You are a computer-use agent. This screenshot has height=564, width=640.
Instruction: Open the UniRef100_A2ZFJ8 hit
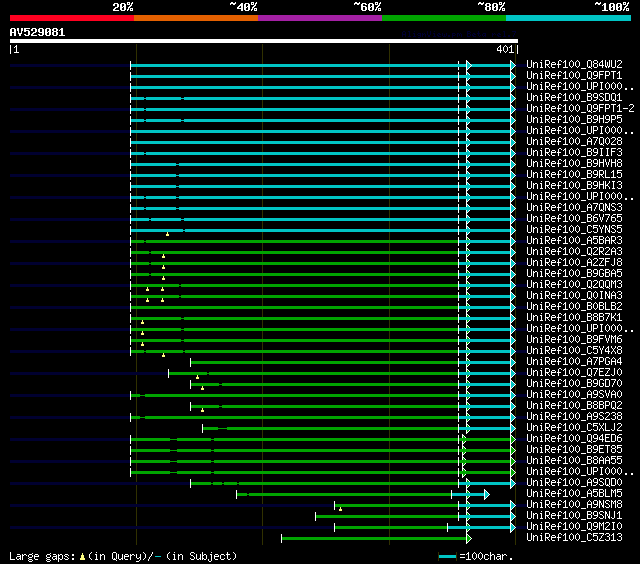pos(574,262)
